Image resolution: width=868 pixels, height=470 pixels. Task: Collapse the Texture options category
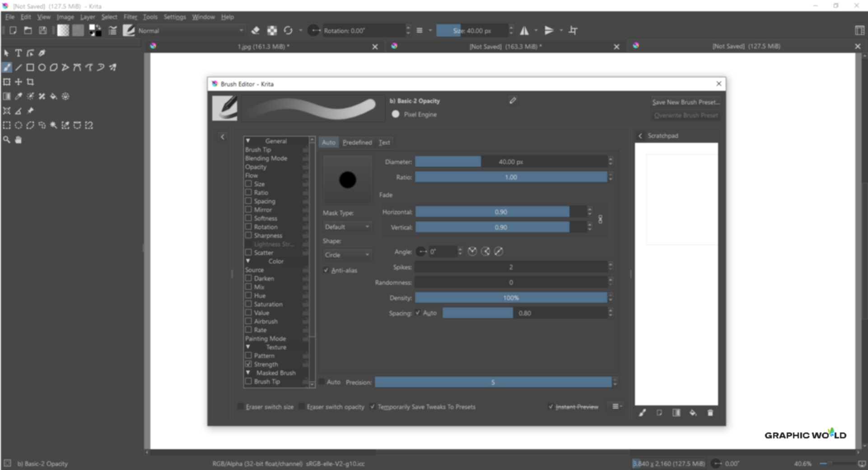(248, 347)
